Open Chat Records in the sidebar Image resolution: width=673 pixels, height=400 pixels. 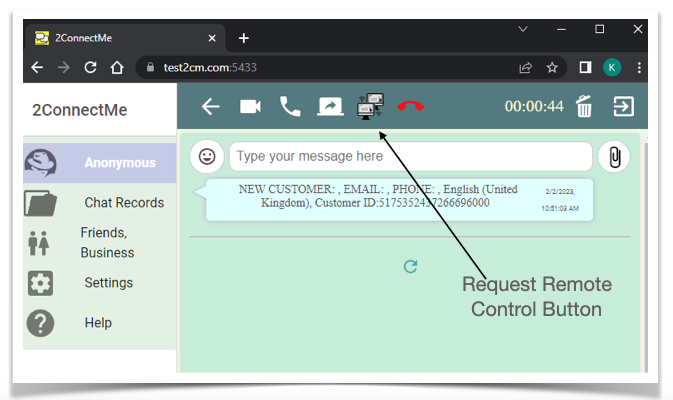[x=100, y=203]
